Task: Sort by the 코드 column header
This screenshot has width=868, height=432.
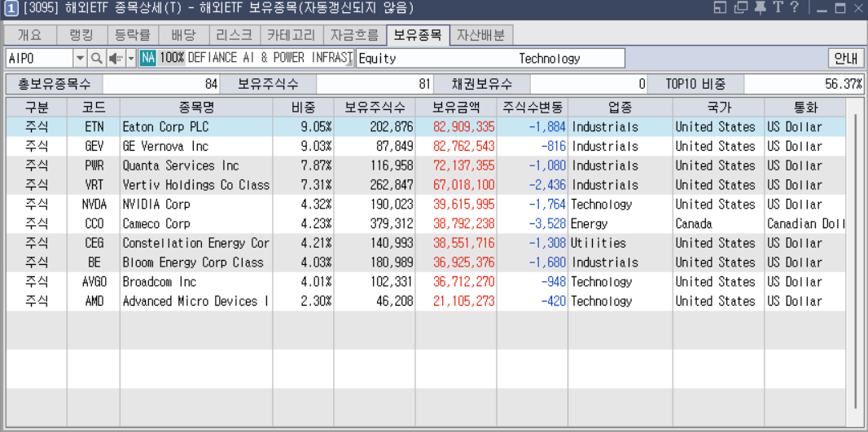Action: (93, 107)
